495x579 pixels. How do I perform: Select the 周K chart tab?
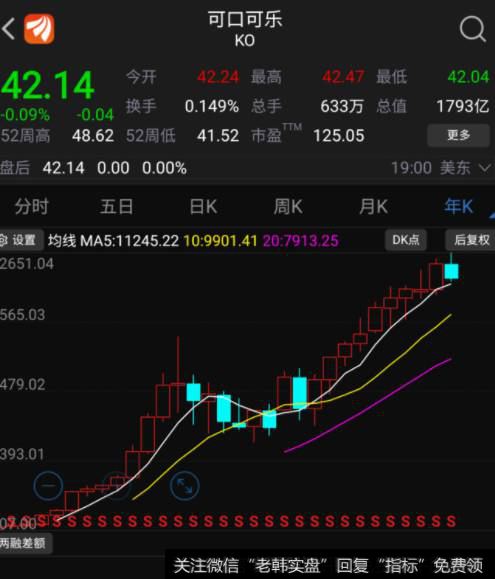point(288,206)
